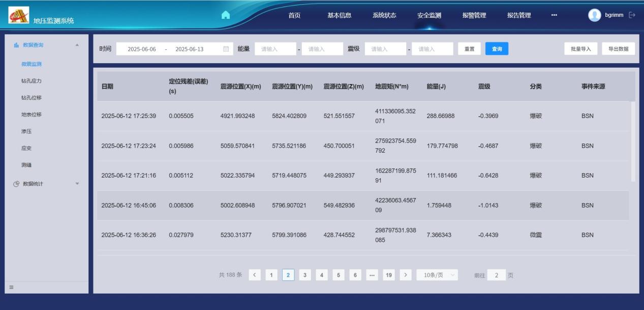This screenshot has width=644, height=310.
Task: Open the more menu ellipsis in navbar
Action: click(554, 15)
